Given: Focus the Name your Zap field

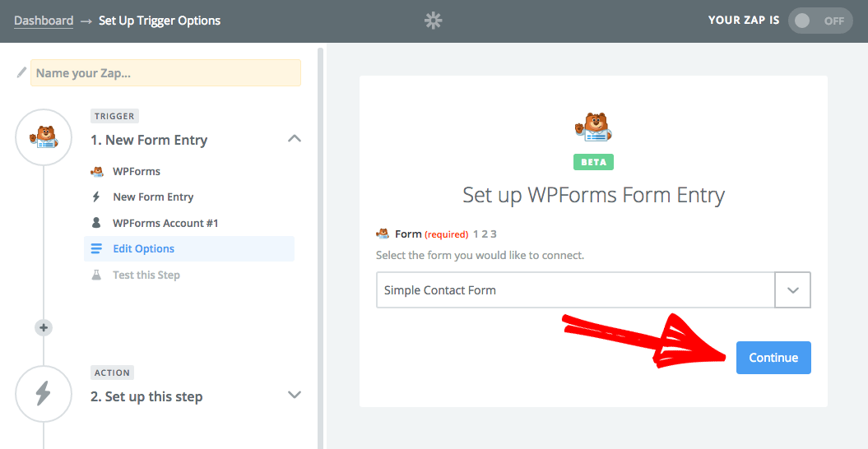Looking at the screenshot, I should coord(165,73).
